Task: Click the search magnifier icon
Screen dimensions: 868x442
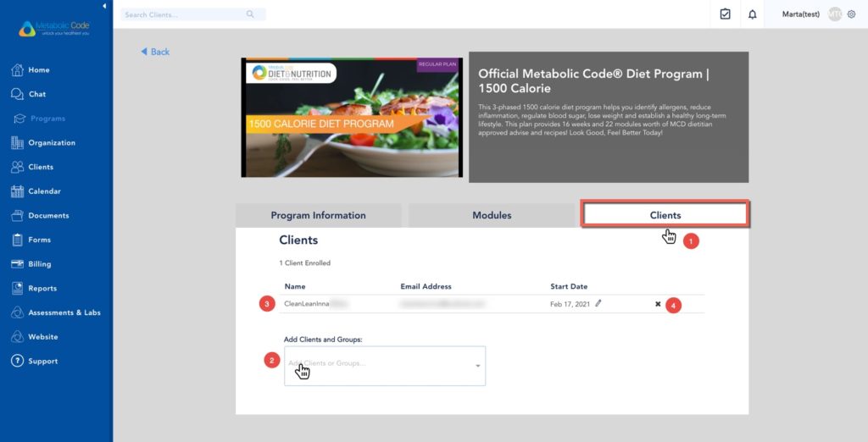Action: click(250, 14)
